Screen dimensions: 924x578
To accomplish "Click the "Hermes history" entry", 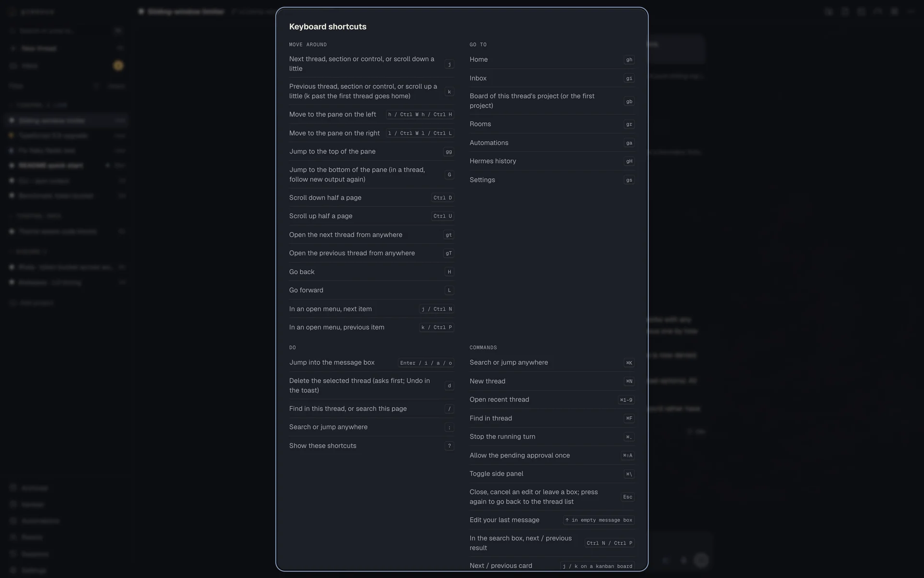I will 552,161.
